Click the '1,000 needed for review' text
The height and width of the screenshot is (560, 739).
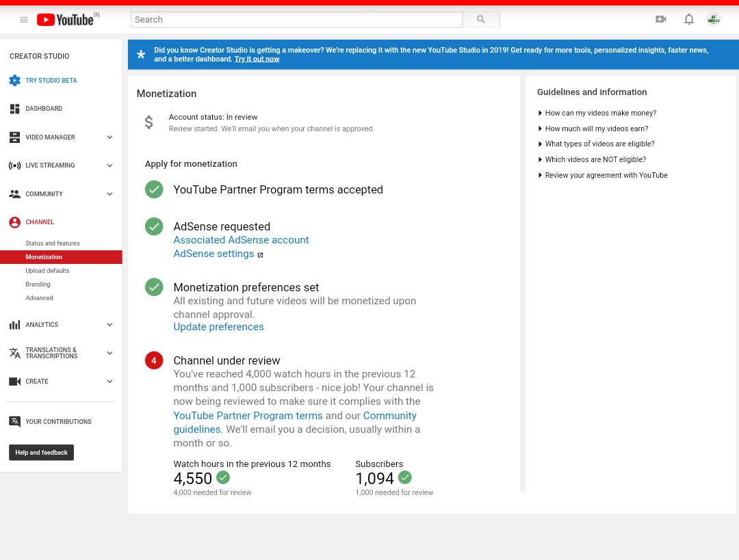394,492
